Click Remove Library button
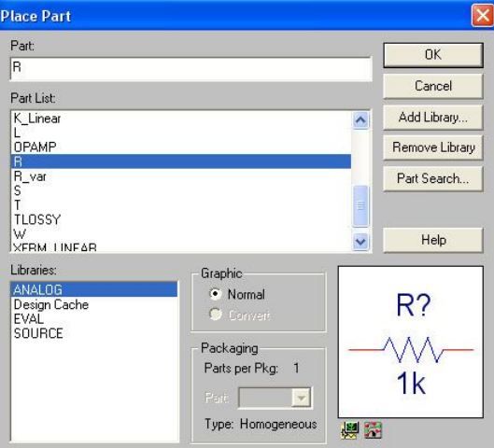 coord(433,147)
